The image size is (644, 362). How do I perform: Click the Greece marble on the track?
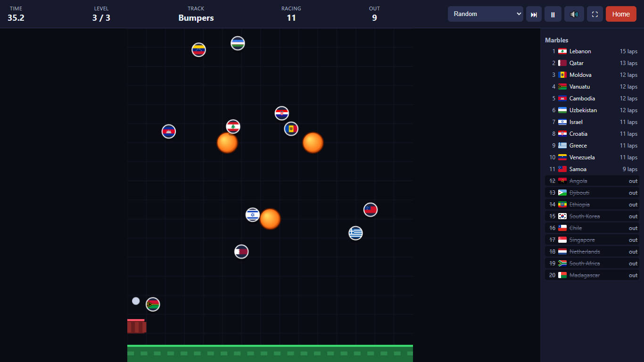(355, 233)
